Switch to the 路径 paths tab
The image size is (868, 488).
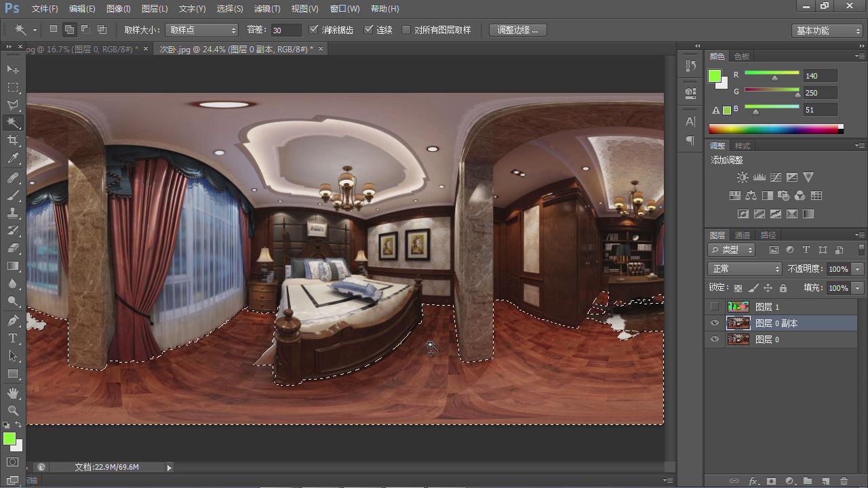[768, 235]
